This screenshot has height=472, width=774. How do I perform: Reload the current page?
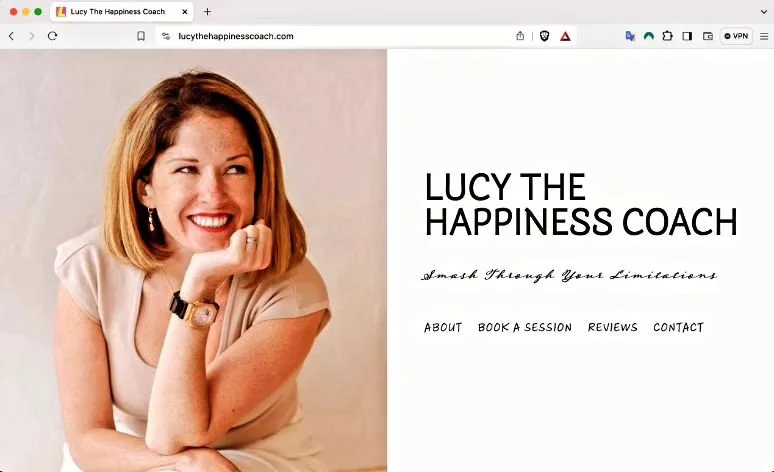[x=52, y=36]
